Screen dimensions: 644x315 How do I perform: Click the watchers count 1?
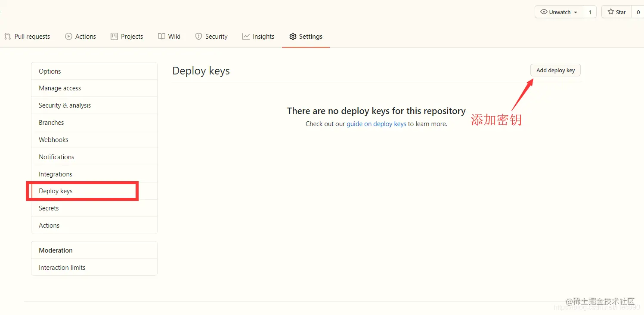coord(590,12)
